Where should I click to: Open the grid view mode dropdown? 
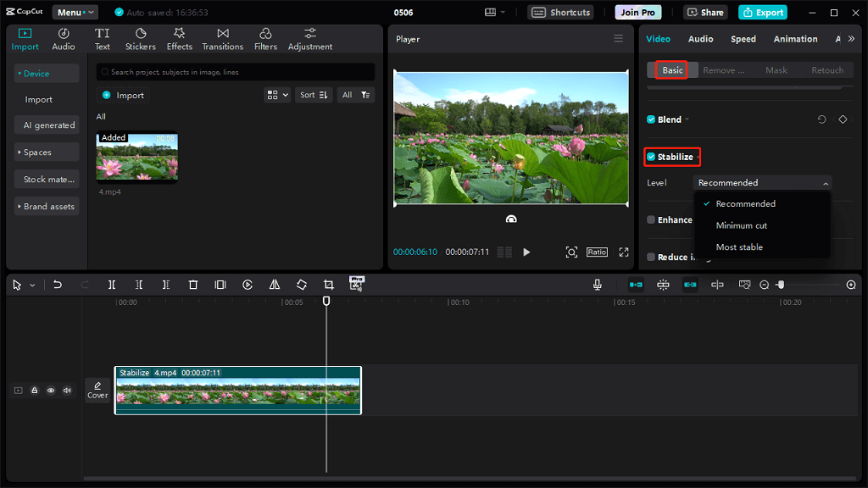pos(277,95)
